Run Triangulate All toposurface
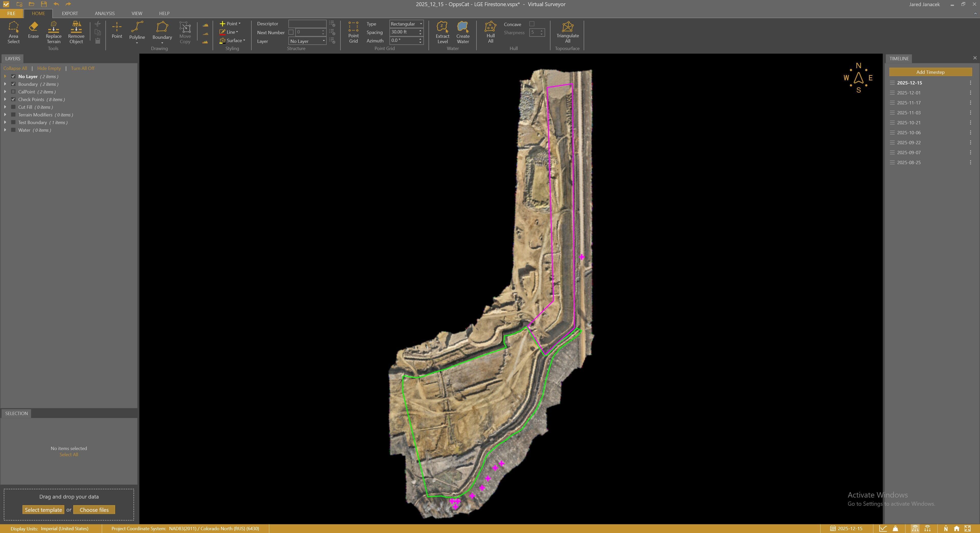 pos(568,32)
